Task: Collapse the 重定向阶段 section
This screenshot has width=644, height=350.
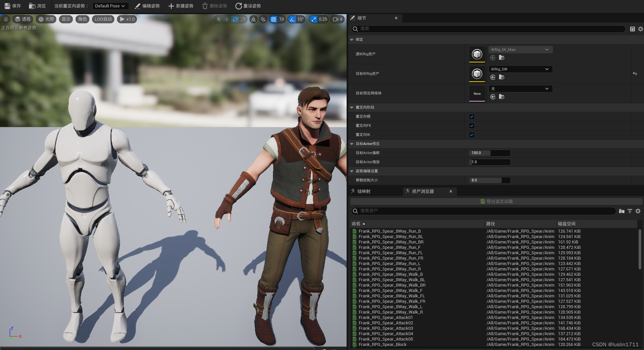Action: pyautogui.click(x=352, y=108)
